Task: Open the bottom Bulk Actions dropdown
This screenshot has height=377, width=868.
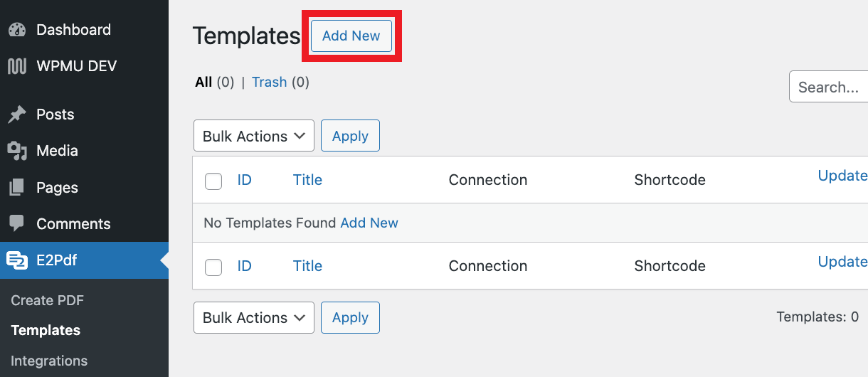Action: (x=254, y=317)
